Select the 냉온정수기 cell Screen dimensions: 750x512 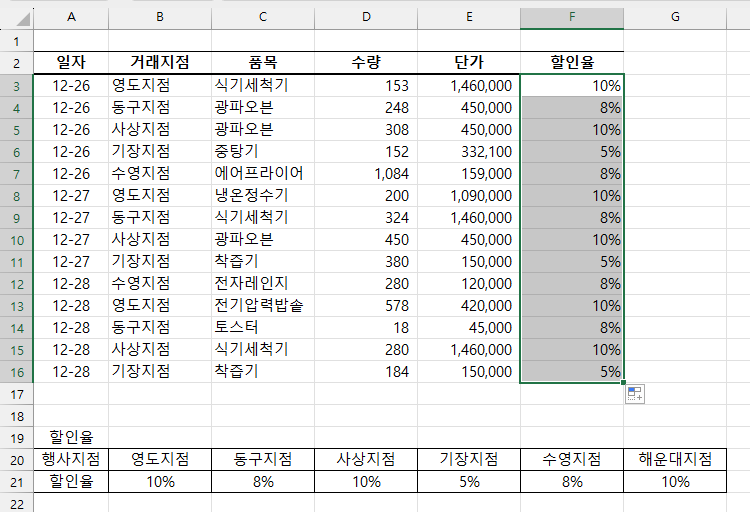click(x=263, y=195)
